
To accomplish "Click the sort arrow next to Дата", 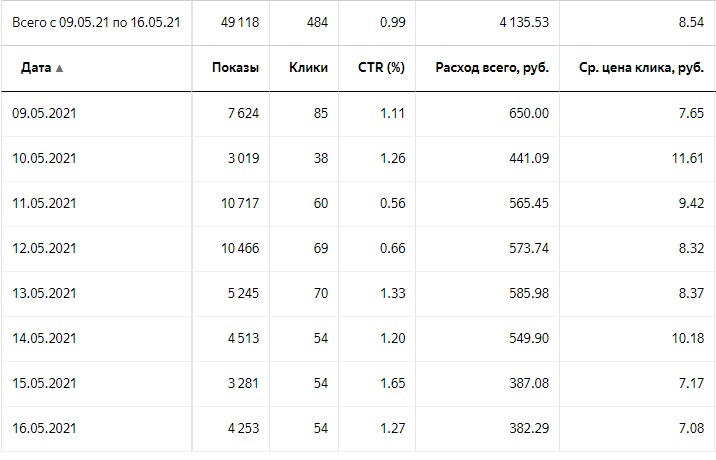I will (x=59, y=69).
